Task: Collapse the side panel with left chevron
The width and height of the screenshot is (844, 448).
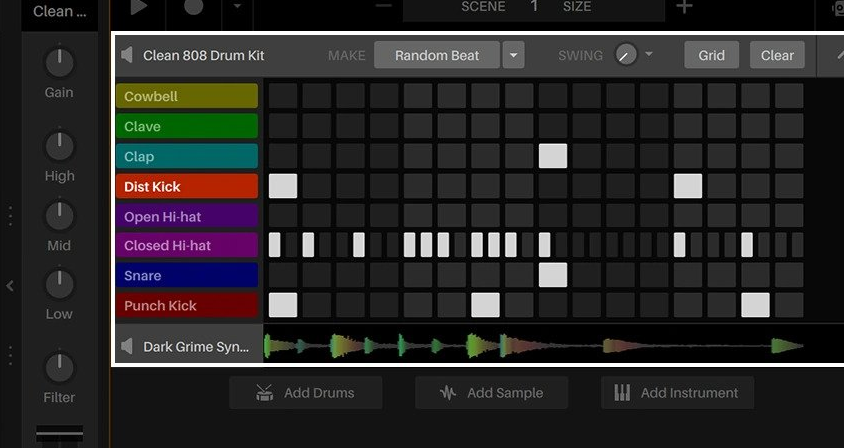Action: pos(10,286)
